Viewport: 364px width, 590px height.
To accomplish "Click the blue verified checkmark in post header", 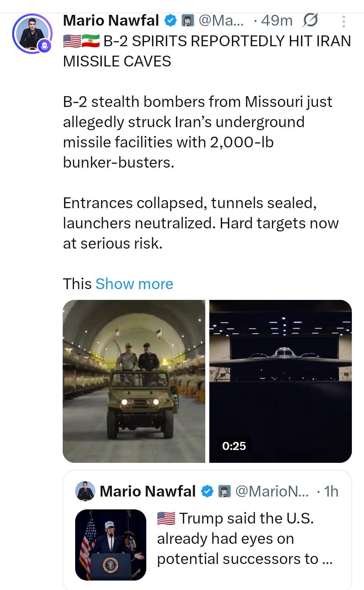I will pos(171,21).
